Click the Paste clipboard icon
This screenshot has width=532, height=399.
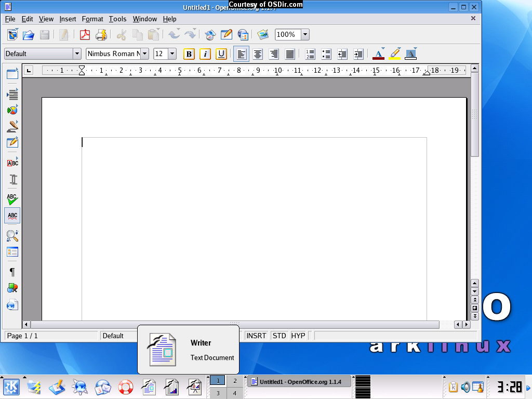click(154, 35)
